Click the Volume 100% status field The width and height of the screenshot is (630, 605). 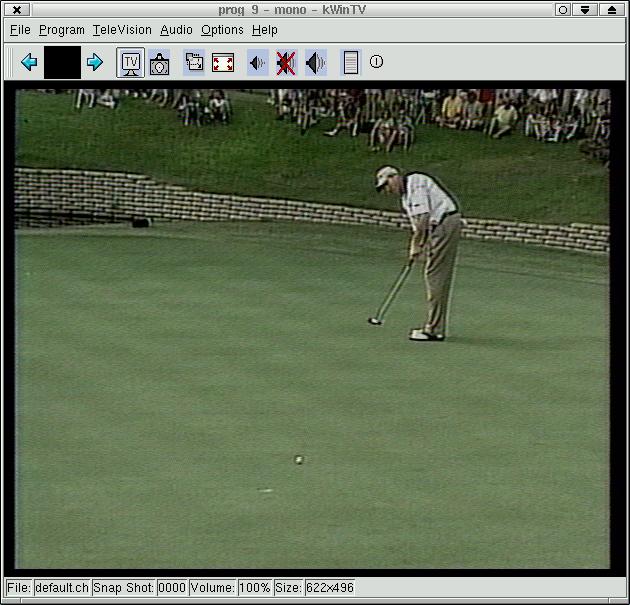click(255, 588)
